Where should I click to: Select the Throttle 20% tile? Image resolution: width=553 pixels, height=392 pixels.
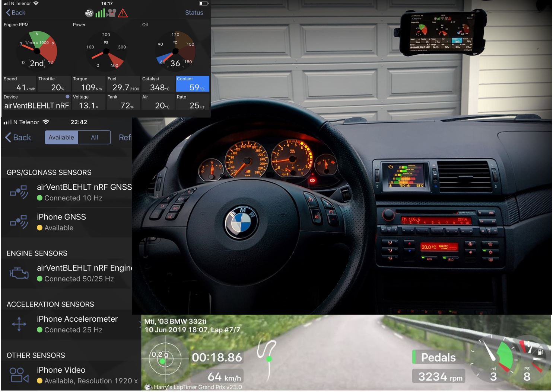(54, 84)
